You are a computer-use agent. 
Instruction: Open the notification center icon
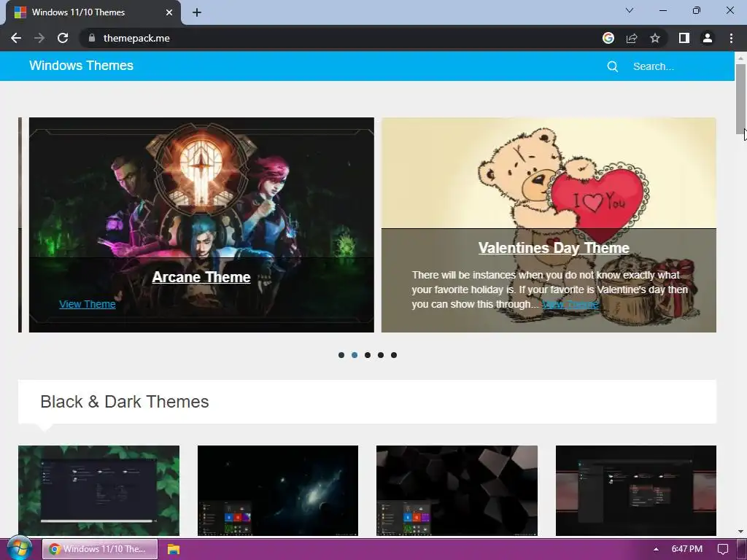(x=723, y=549)
